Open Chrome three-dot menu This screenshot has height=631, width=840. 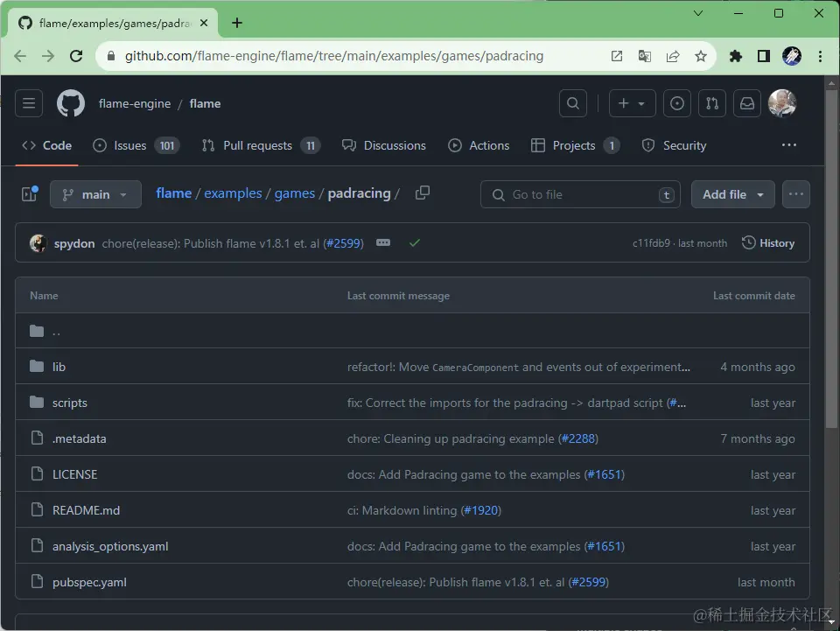pos(820,56)
